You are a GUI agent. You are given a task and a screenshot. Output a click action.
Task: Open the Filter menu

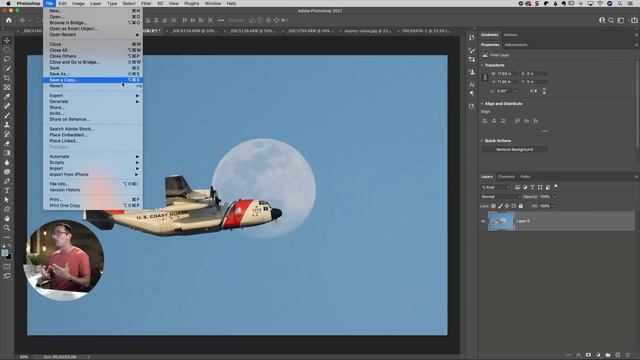146,3
